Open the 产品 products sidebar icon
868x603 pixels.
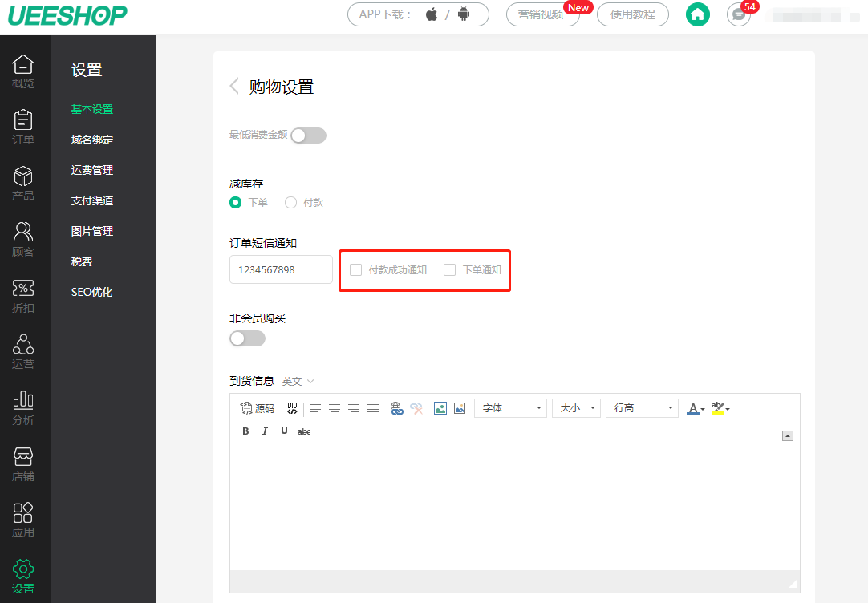pos(23,184)
